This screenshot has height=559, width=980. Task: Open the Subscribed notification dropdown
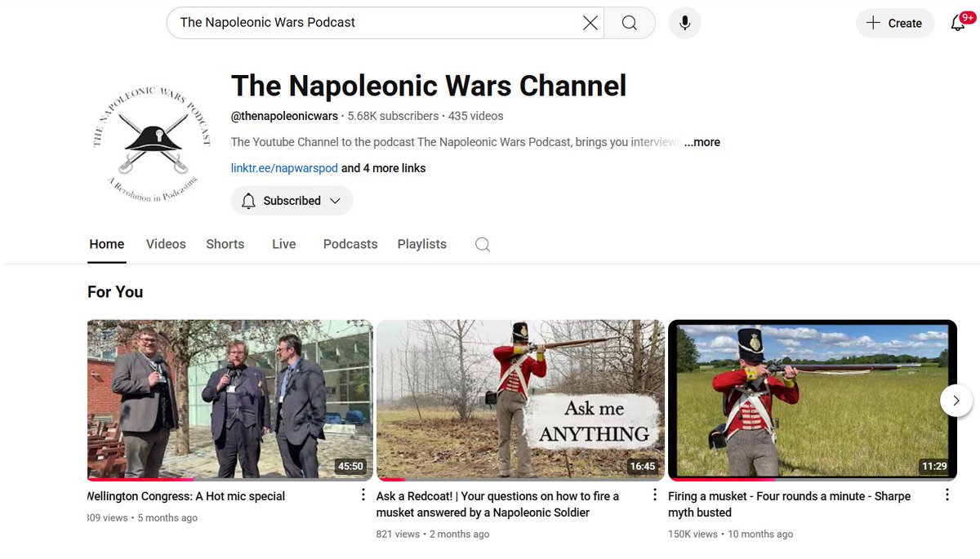click(x=292, y=201)
